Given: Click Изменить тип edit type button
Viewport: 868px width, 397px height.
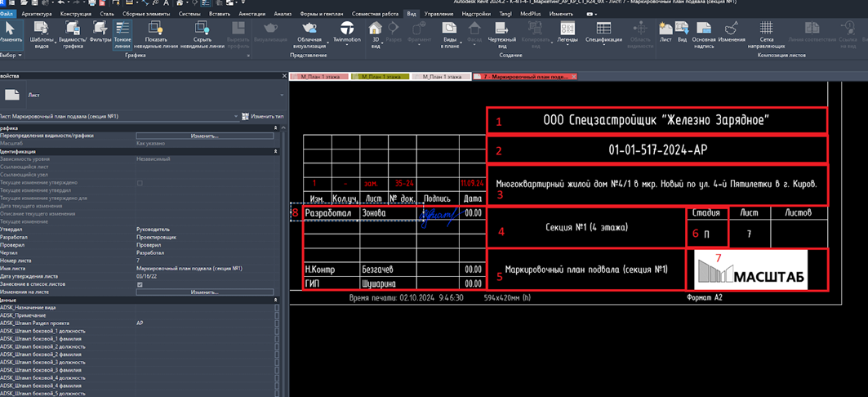Looking at the screenshot, I should pyautogui.click(x=263, y=116).
